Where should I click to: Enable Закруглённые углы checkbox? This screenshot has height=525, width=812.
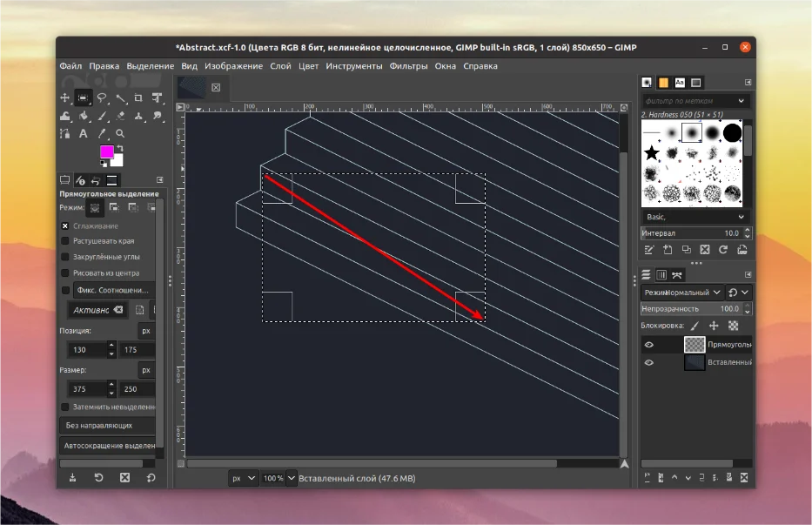coord(65,258)
